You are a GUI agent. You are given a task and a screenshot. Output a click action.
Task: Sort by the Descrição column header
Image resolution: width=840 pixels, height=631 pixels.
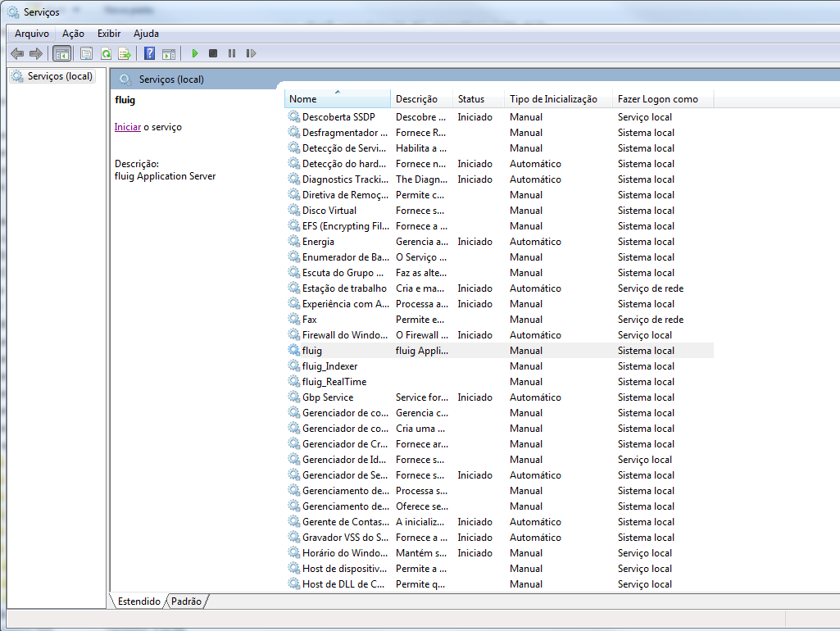tap(421, 98)
